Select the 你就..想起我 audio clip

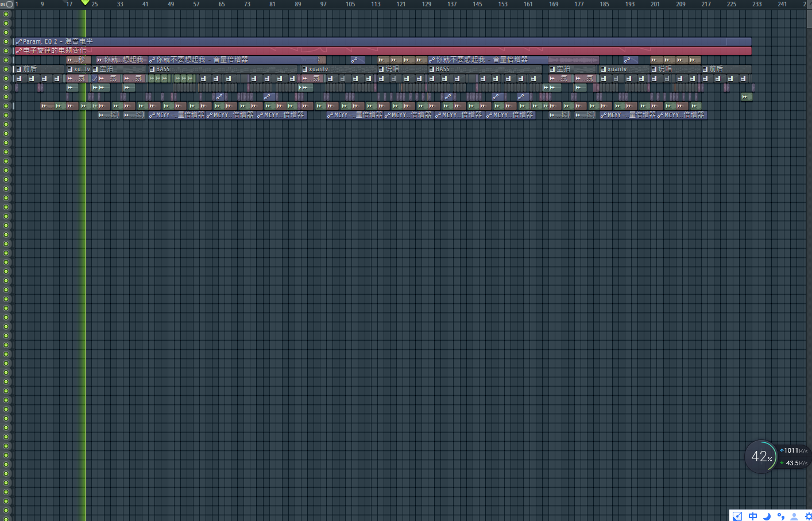(x=122, y=60)
